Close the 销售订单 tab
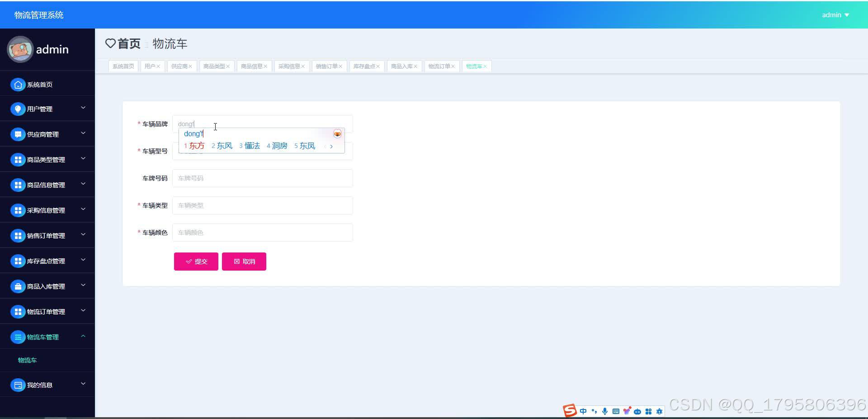The image size is (868, 419). tap(340, 67)
